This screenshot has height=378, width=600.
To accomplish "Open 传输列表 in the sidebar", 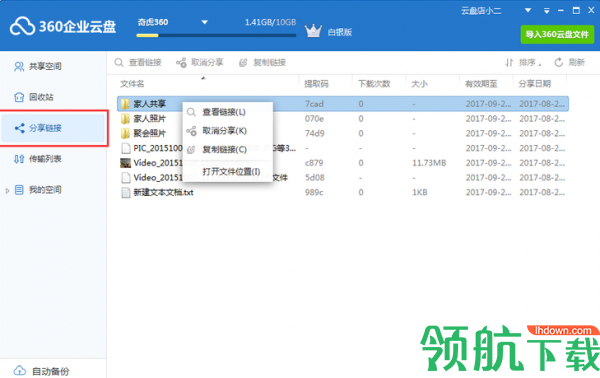I will [45, 159].
